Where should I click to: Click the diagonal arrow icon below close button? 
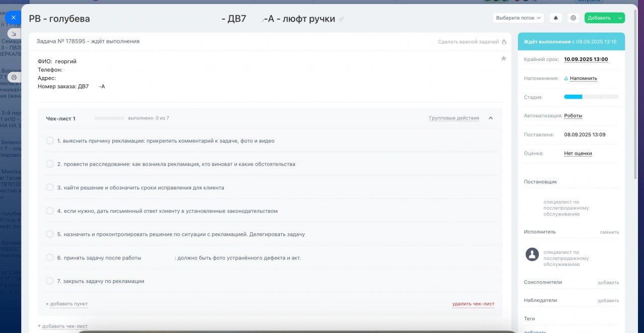14,34
